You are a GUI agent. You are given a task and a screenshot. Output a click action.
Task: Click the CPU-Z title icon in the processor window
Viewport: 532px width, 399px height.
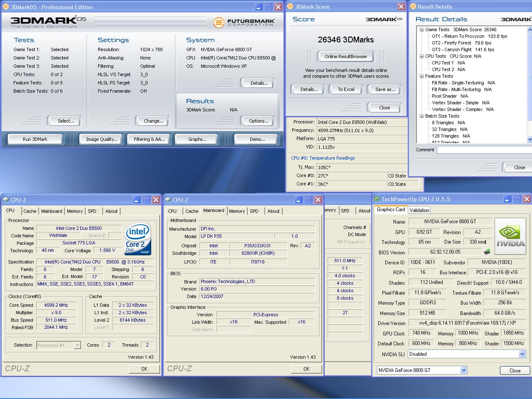coord(6,200)
